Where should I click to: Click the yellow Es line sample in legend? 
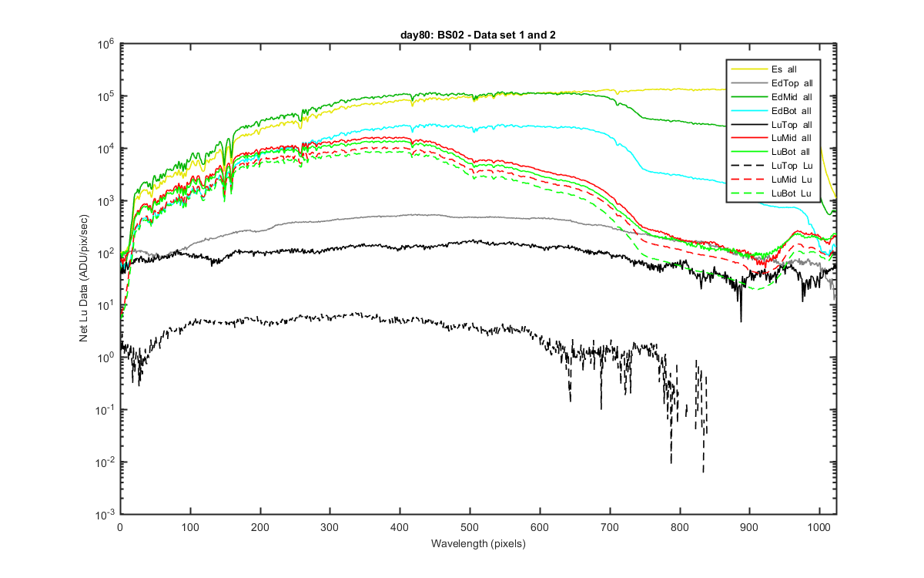(748, 69)
